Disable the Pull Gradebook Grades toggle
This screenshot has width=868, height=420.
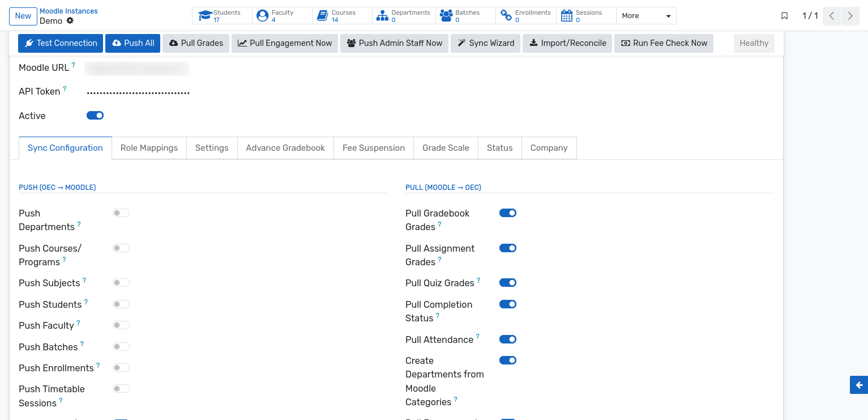[508, 213]
